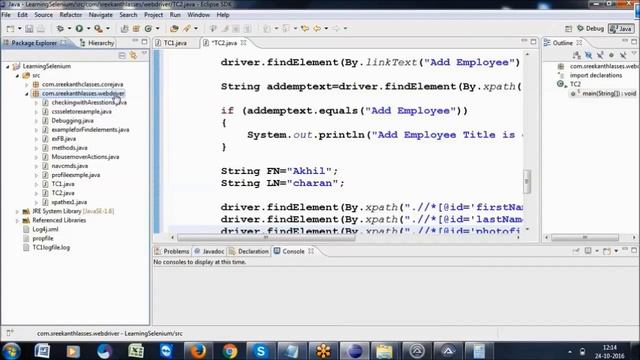Click the Forward navigation arrow icon
This screenshot has width=640, height=360.
(x=336, y=29)
